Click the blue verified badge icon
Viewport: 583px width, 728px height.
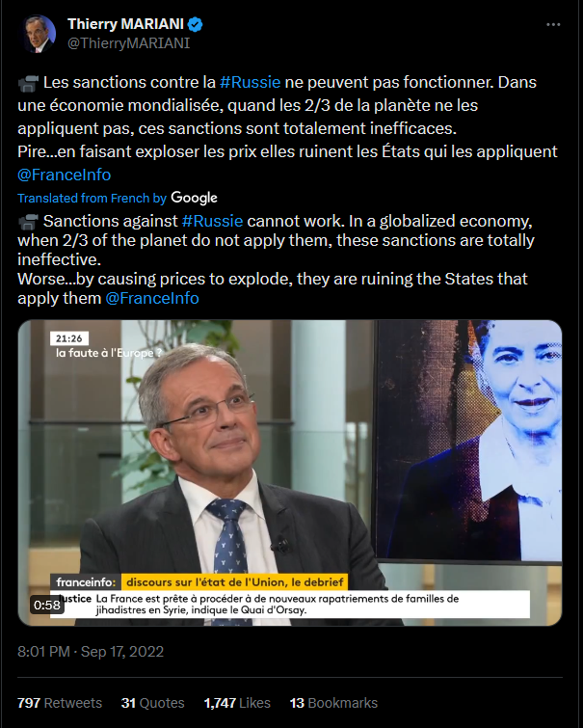[195, 24]
